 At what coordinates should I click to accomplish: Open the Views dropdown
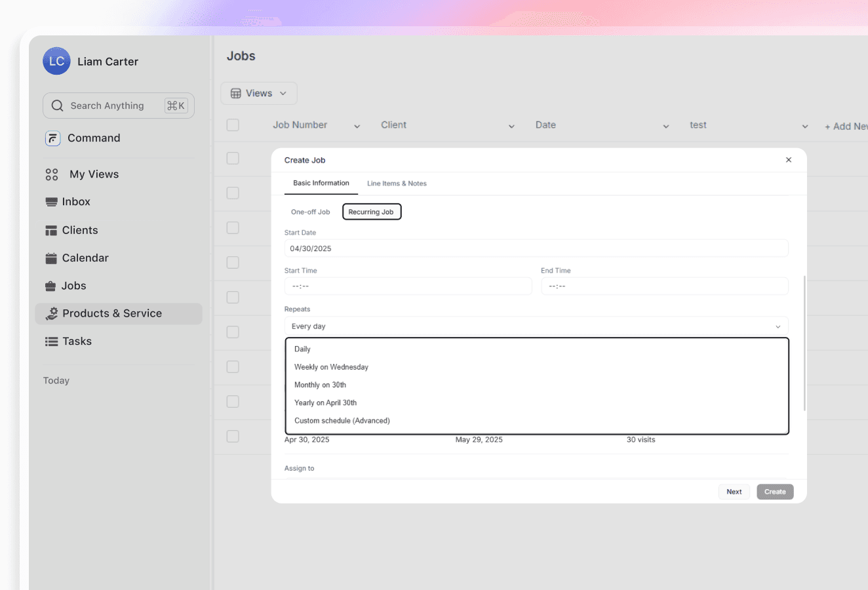(x=258, y=93)
